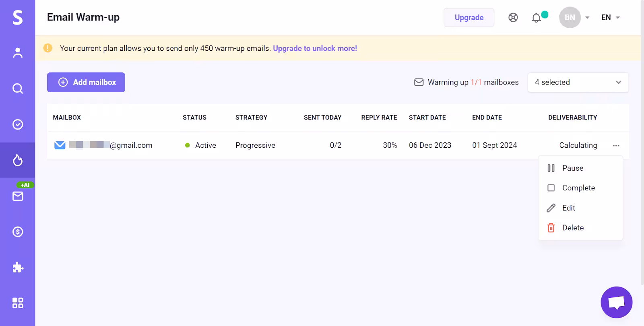Screen dimensions: 644x326
Task: Open the help lifebuoy icon
Action: pyautogui.click(x=513, y=18)
